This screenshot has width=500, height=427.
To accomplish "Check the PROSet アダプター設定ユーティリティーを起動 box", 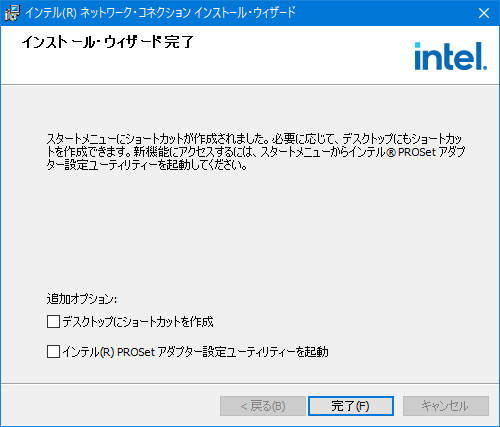I will tap(53, 351).
